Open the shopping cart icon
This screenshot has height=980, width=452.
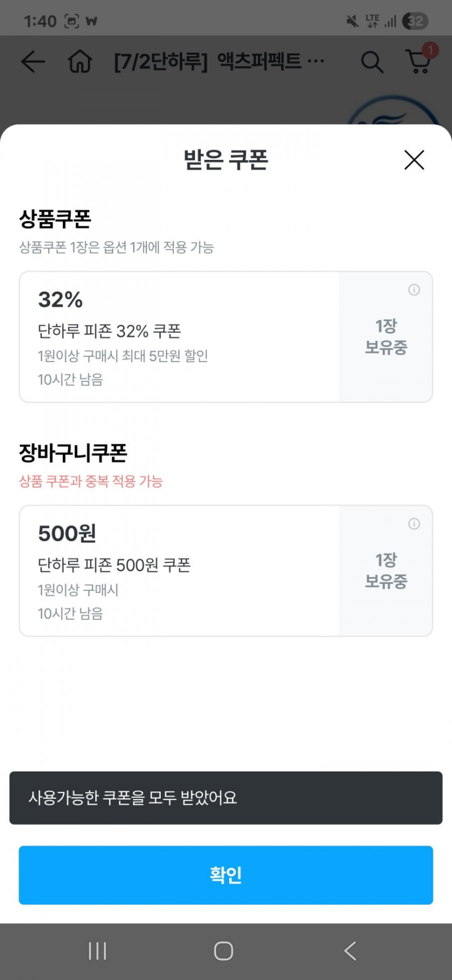(419, 61)
